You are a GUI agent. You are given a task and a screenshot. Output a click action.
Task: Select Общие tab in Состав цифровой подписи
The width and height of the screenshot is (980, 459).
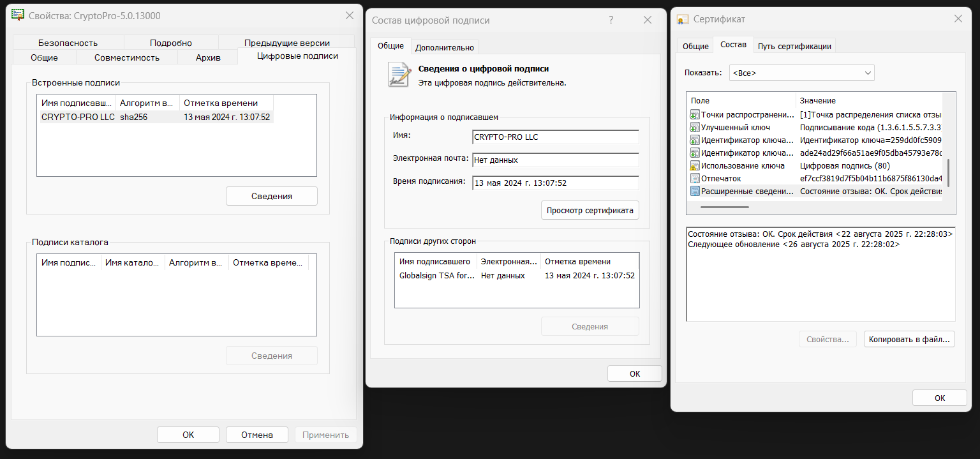390,46
